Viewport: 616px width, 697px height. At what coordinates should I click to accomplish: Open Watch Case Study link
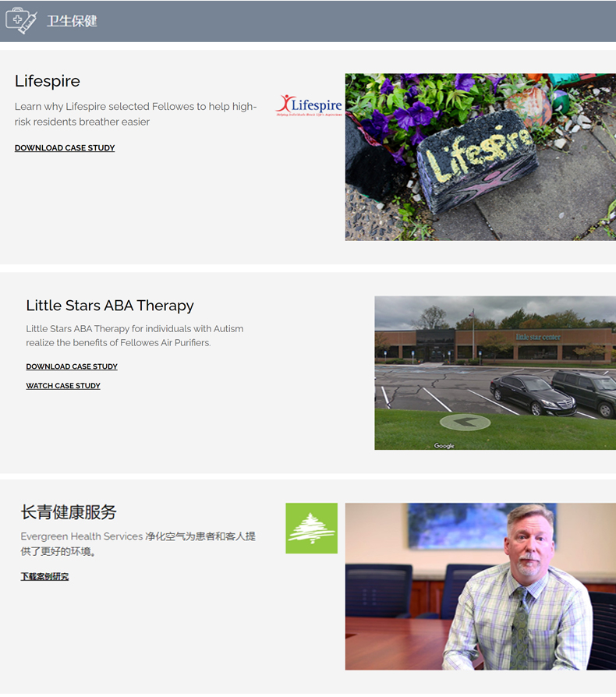[x=63, y=386]
